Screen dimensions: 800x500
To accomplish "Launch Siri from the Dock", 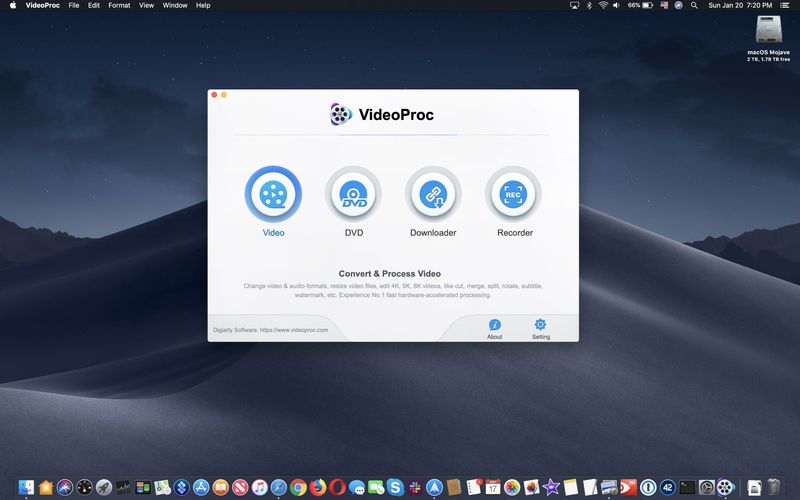I will pos(65,487).
